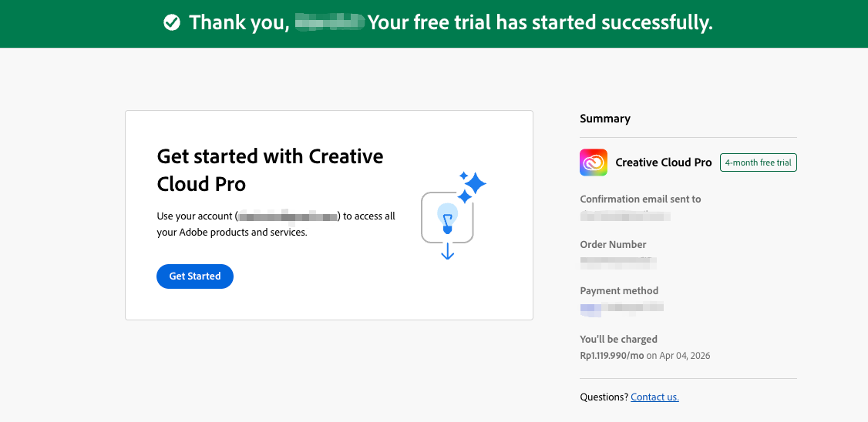Open the Contact us link
Viewport: 868px width, 422px height.
tap(654, 397)
